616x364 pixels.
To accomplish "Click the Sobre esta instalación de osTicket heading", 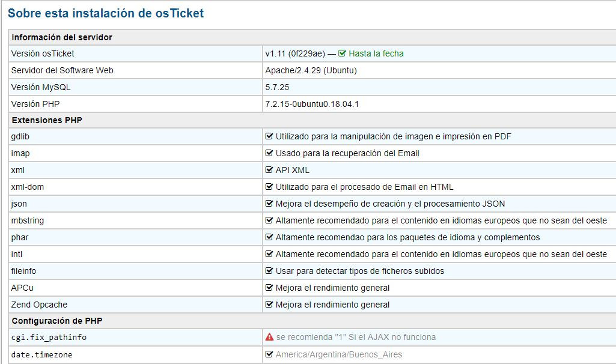I will click(106, 13).
